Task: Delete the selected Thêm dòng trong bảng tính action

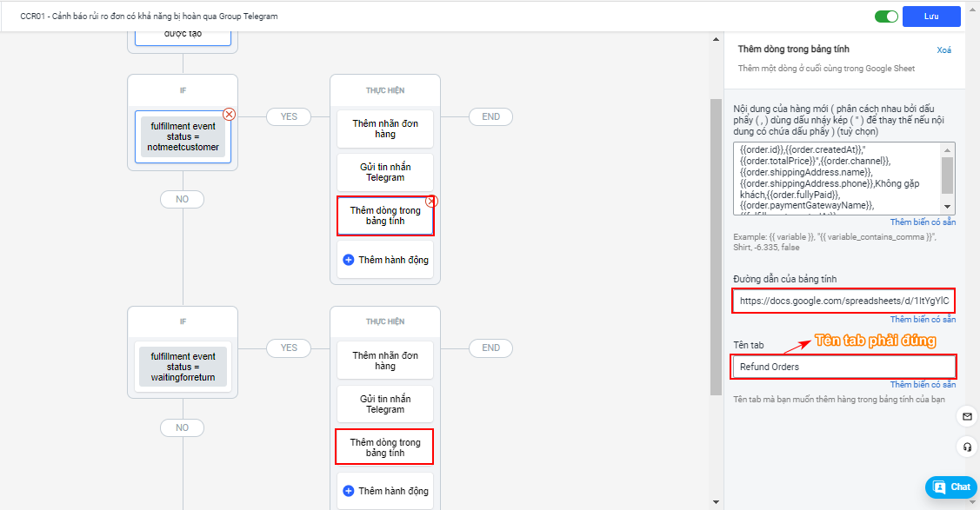Action: coord(431,201)
